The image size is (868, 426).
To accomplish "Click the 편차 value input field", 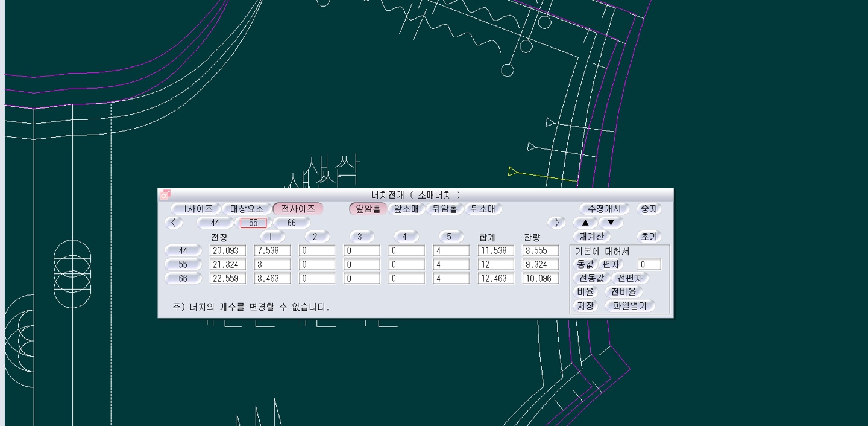I will click(x=649, y=264).
